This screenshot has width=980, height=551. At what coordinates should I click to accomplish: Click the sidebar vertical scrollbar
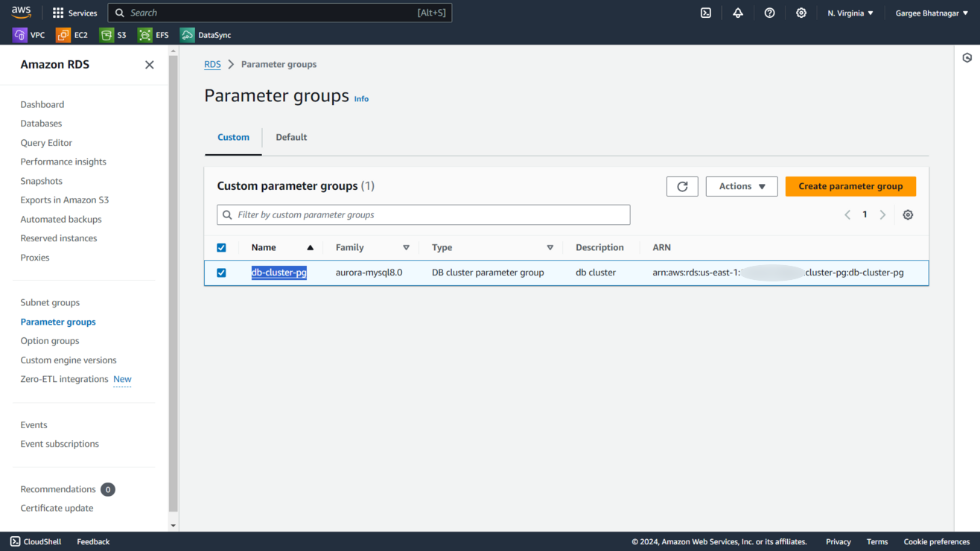coord(174,283)
